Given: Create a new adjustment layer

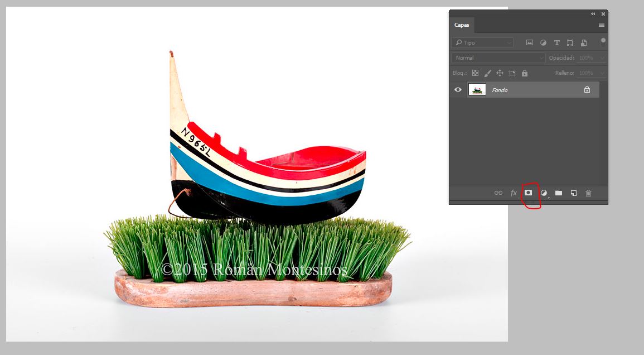Looking at the screenshot, I should [544, 193].
